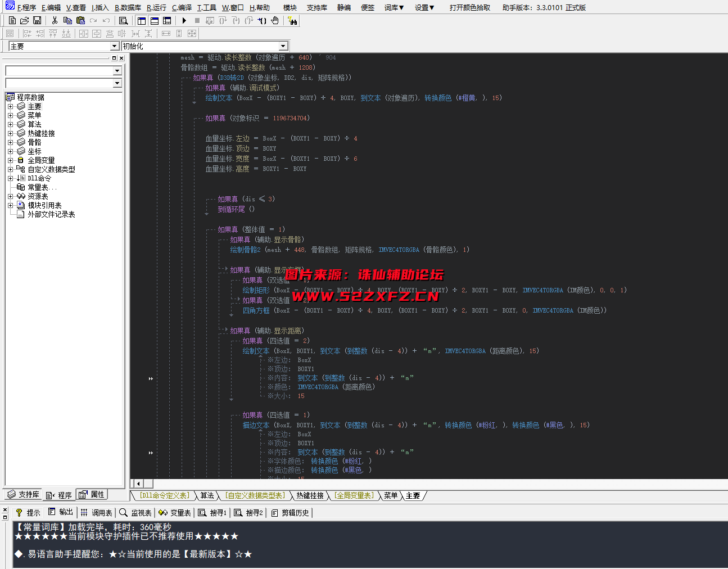This screenshot has height=569, width=728.
Task: Click the Stop program square icon
Action: pyautogui.click(x=197, y=21)
